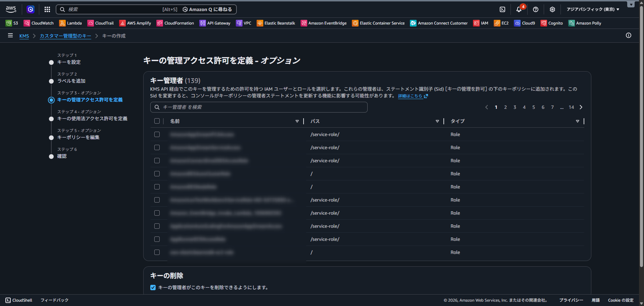Screen dimensions: 644x306
Task: Uncheck allow key administrators to delete this key
Action: point(153,288)
